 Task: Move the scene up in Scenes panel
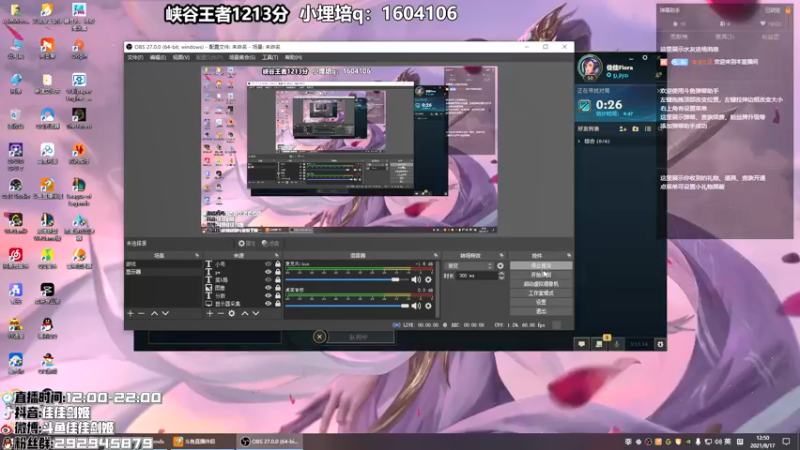(x=154, y=313)
